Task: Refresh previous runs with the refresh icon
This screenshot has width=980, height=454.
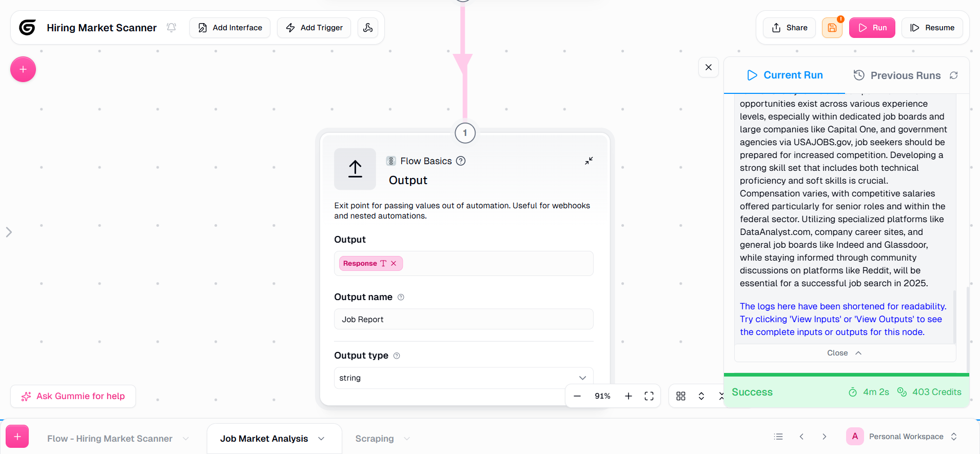Action: coord(954,75)
